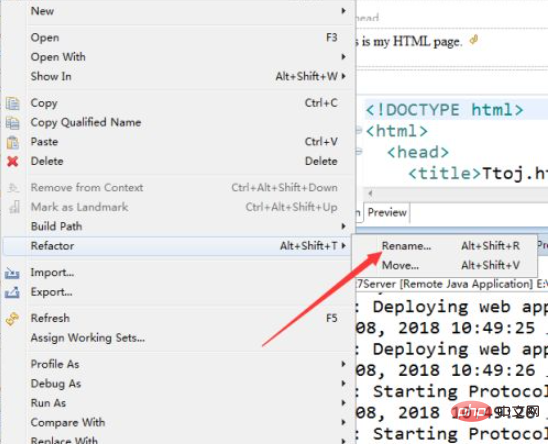
Task: Click the red Delete X icon
Action: click(13, 161)
